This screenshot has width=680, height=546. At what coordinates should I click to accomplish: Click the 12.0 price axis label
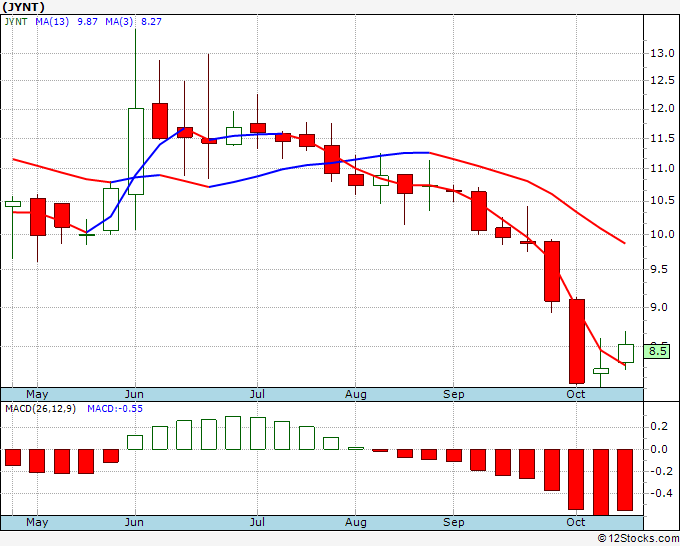[x=662, y=108]
